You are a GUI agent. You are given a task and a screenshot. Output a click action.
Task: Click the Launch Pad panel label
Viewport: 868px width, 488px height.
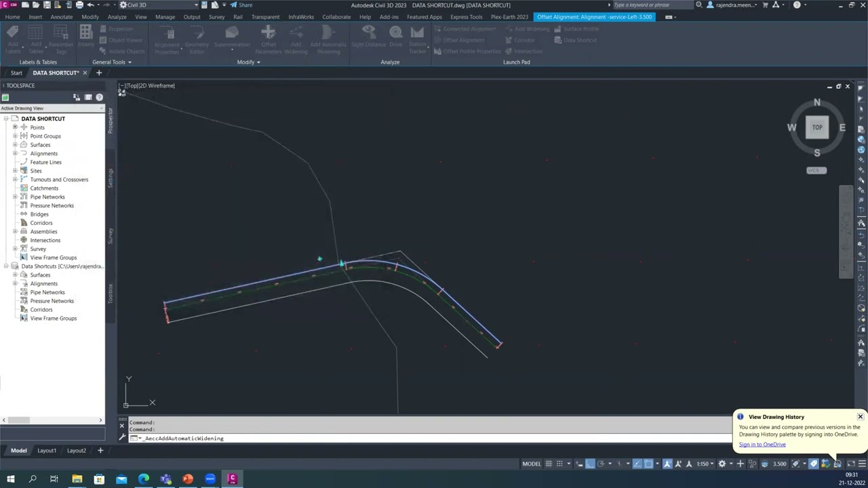click(517, 62)
